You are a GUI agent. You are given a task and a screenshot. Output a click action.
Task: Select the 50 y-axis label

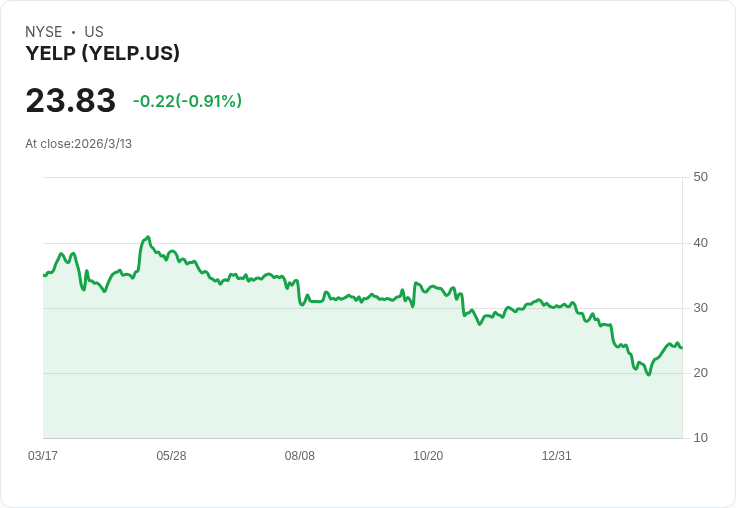pyautogui.click(x=700, y=177)
